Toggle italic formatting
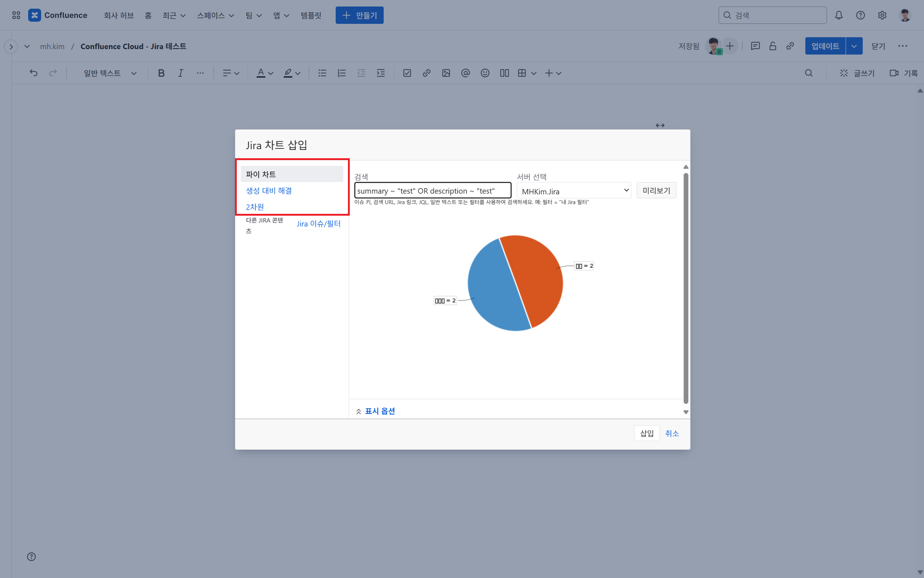924x578 pixels. (180, 73)
